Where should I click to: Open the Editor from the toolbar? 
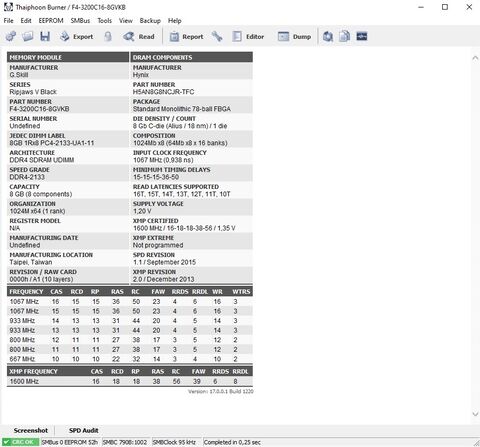click(248, 36)
